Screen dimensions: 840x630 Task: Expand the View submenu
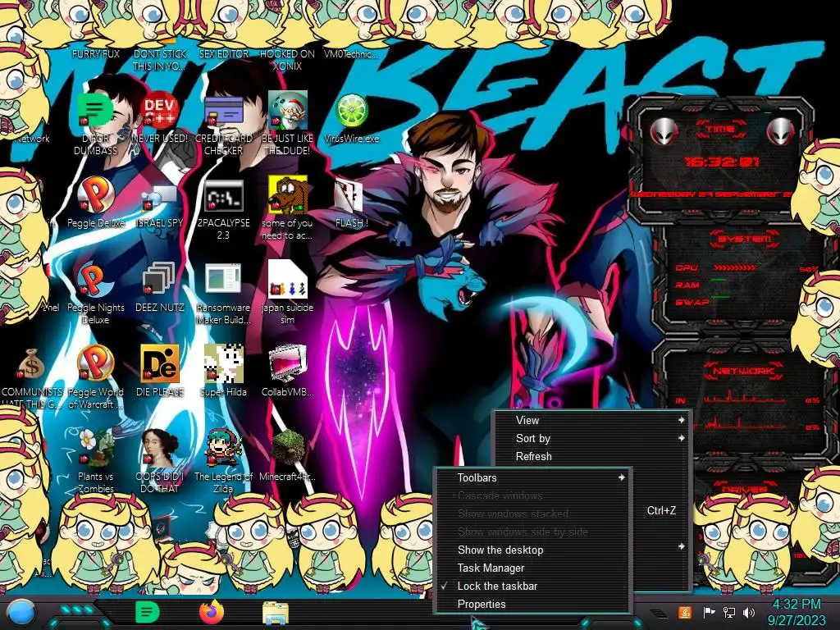pyautogui.click(x=592, y=421)
